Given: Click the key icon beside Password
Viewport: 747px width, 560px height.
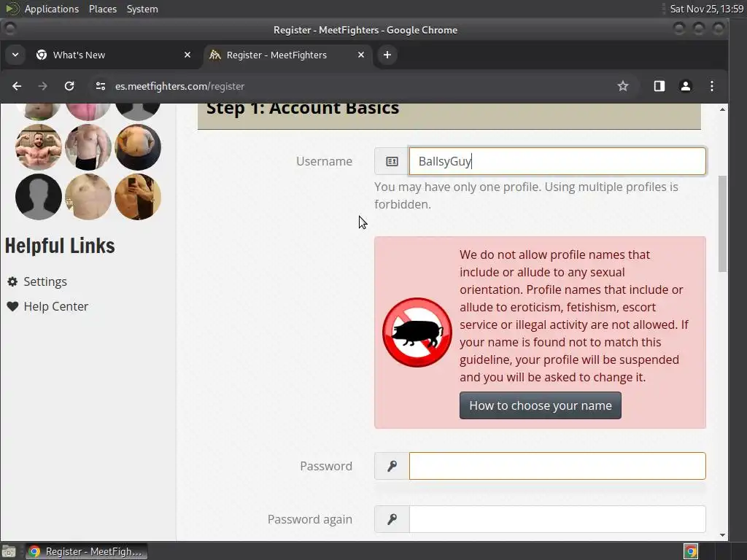Looking at the screenshot, I should tap(392, 466).
